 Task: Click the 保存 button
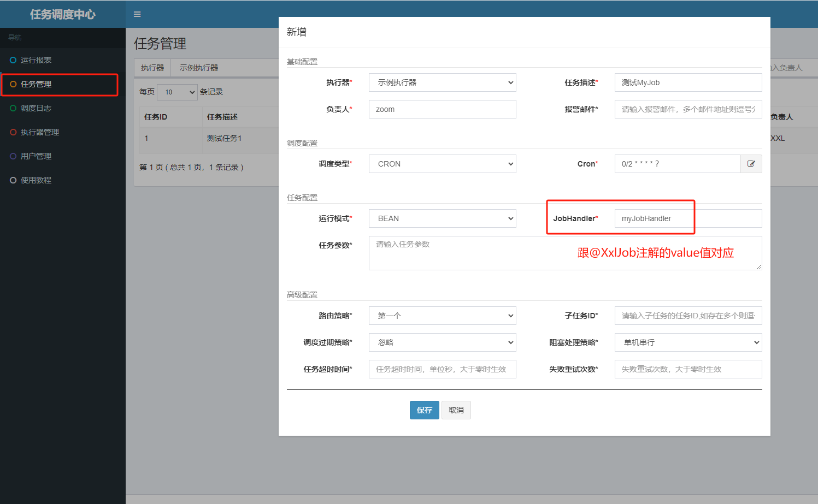(x=425, y=410)
